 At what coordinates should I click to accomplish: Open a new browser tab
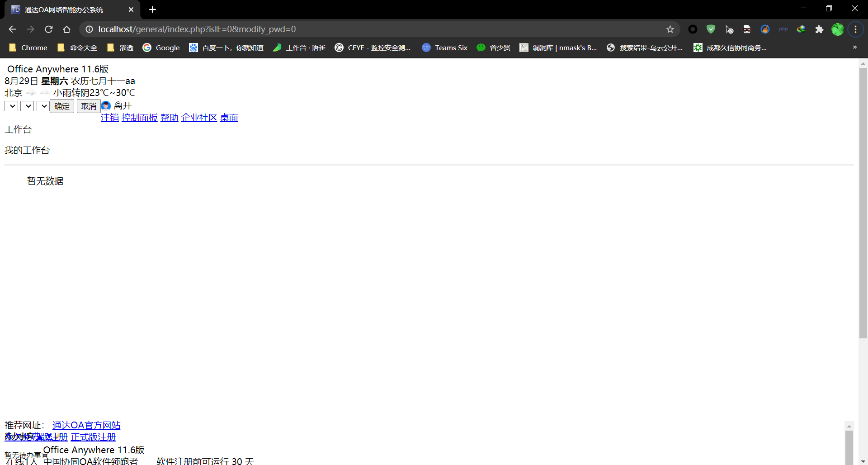click(152, 9)
